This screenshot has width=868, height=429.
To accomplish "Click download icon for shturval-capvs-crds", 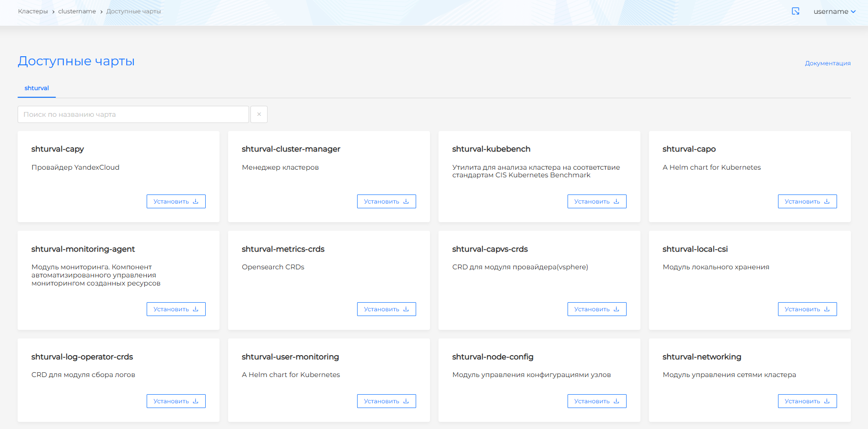I will coord(617,309).
